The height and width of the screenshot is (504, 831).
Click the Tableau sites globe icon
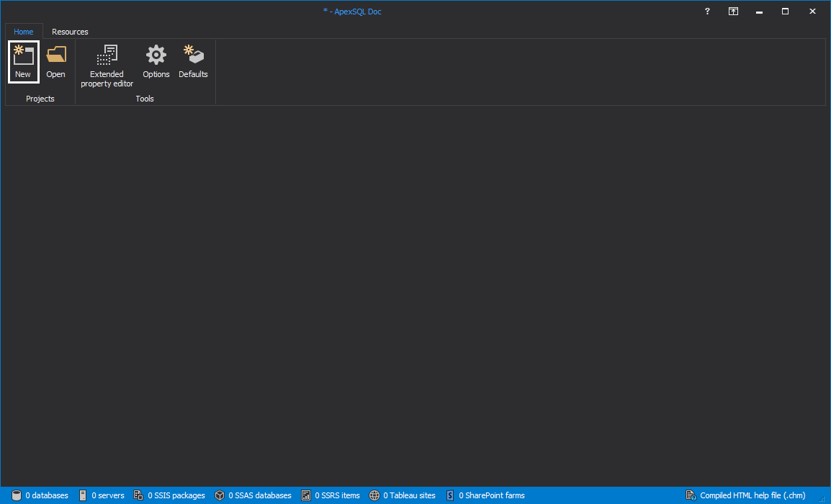pyautogui.click(x=374, y=495)
